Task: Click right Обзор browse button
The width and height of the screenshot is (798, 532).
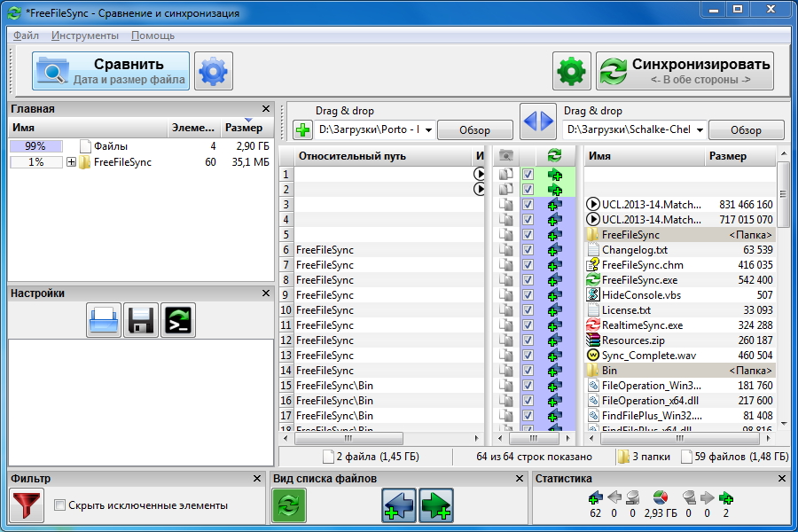Action: (x=746, y=130)
